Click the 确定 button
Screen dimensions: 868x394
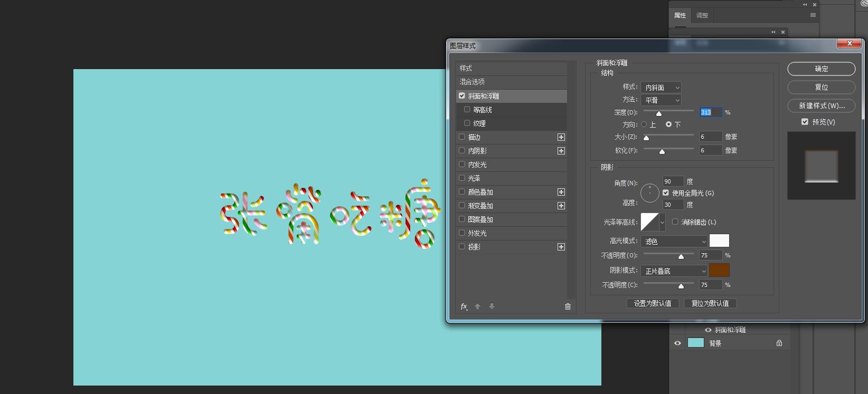coord(822,69)
